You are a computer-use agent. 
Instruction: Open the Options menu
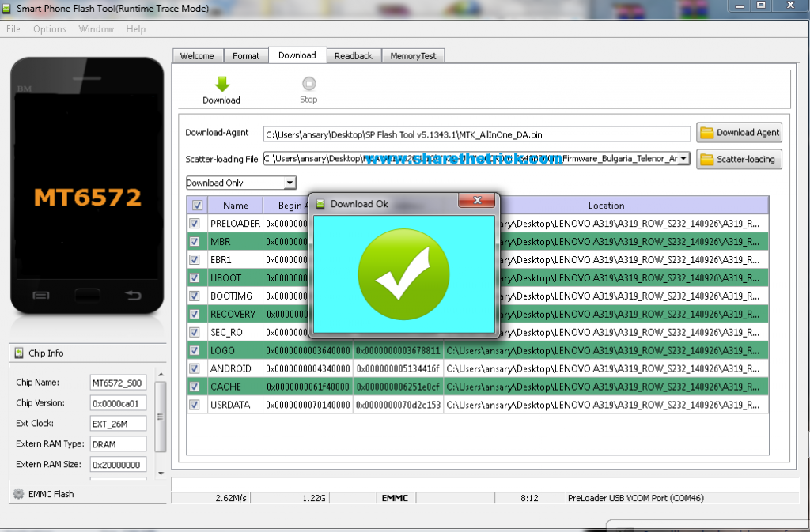click(x=49, y=29)
